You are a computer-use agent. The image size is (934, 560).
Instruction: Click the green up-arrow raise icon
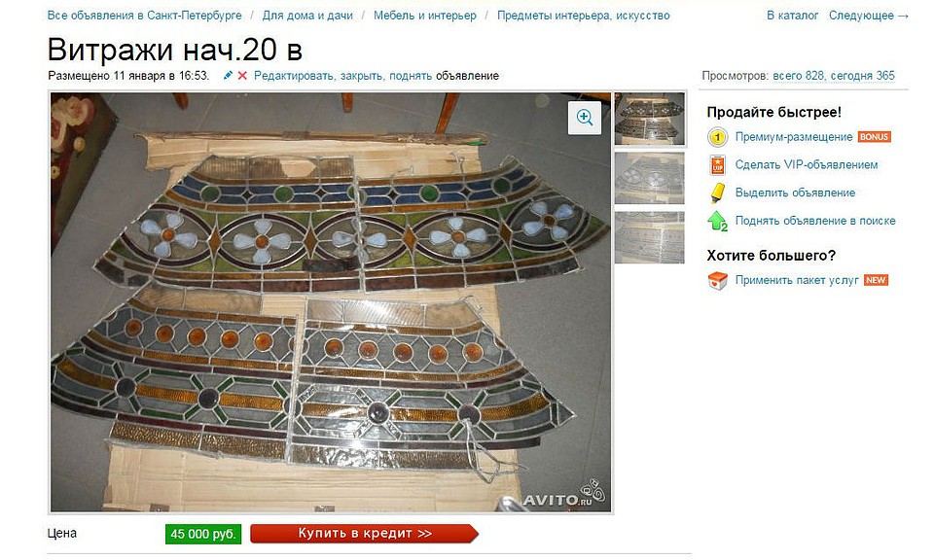click(x=717, y=221)
